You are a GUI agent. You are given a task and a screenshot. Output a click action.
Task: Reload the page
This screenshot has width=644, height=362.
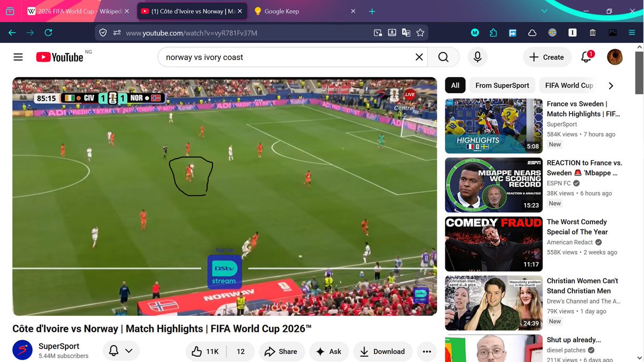coord(48,33)
